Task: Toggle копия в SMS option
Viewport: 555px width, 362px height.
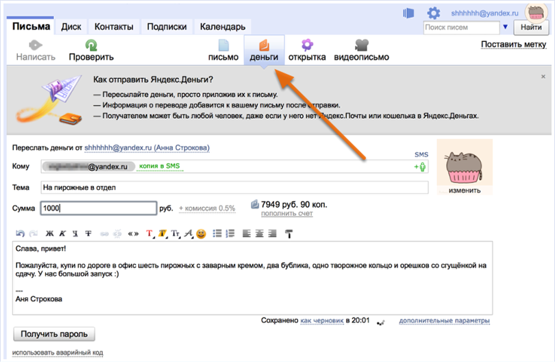Action: point(159,166)
